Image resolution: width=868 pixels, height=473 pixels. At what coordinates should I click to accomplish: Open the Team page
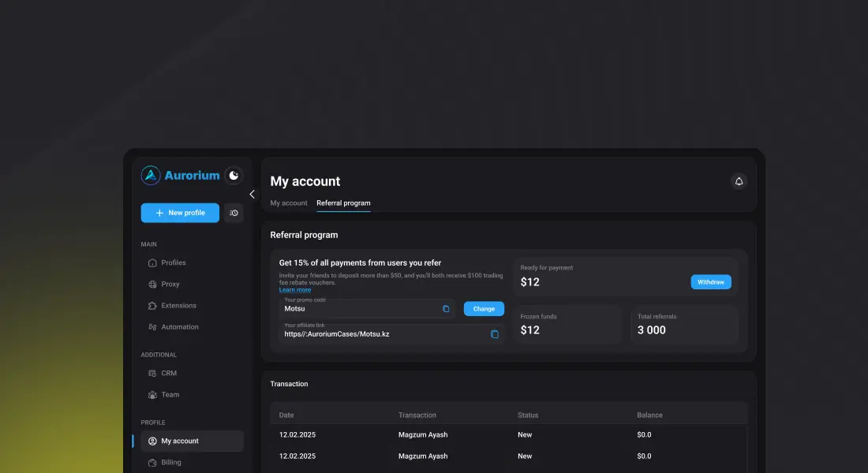(170, 394)
